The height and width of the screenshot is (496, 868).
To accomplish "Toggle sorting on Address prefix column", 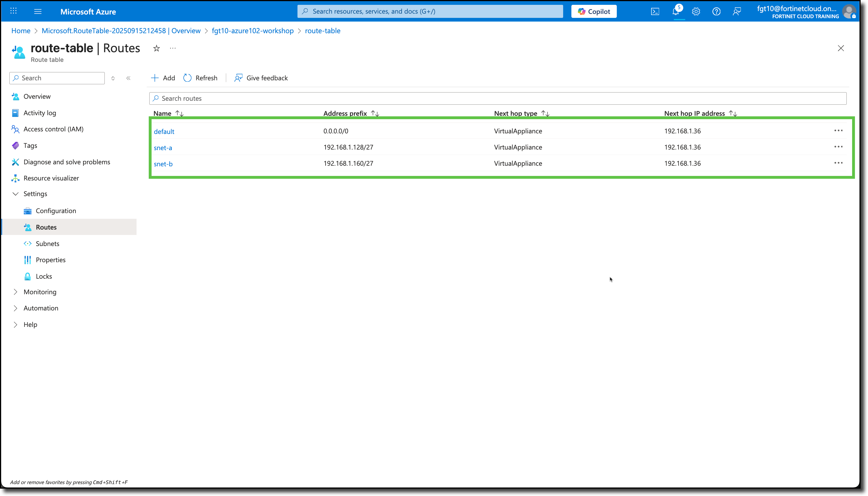I will [374, 113].
